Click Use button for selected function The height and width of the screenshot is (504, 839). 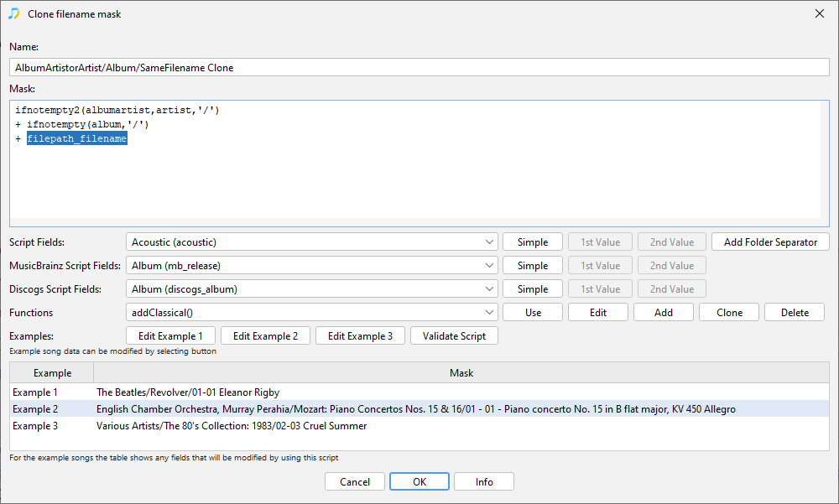click(533, 313)
